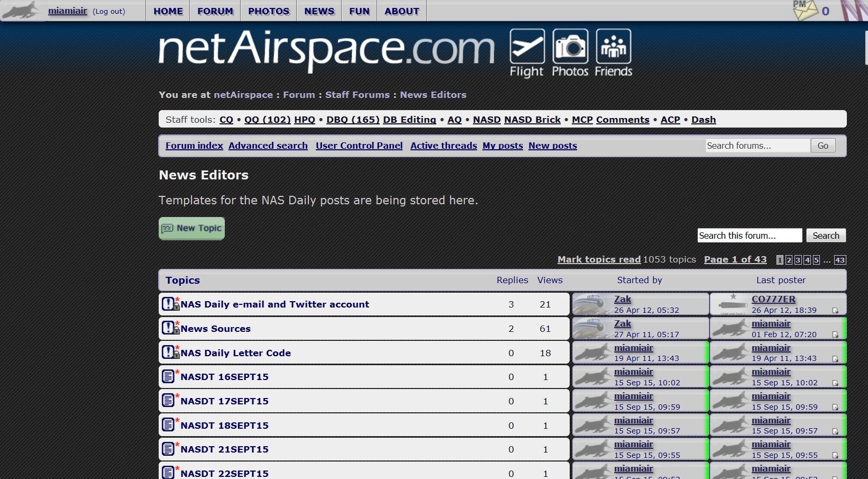Go to page 2 of topics

point(789,260)
